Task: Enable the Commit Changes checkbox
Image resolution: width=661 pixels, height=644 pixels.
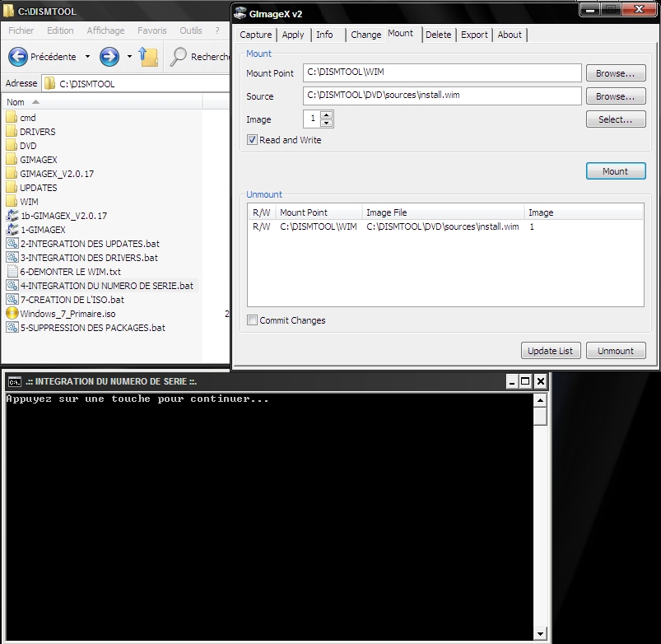Action: click(x=253, y=320)
